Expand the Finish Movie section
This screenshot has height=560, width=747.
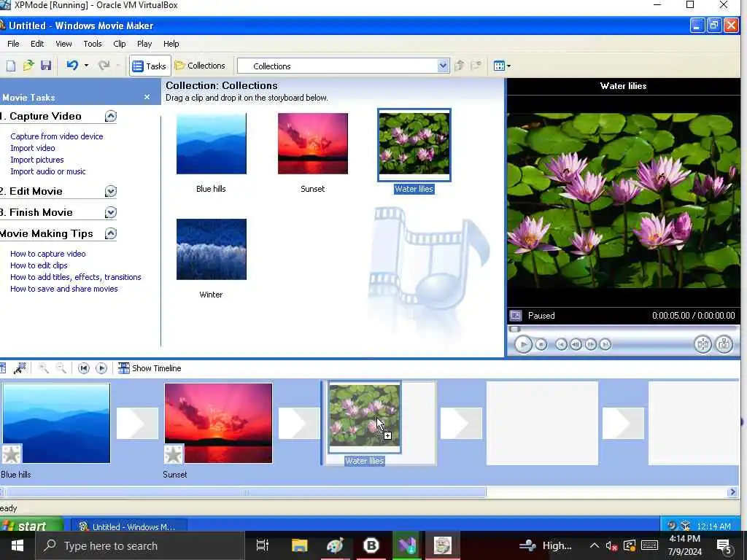coord(111,212)
